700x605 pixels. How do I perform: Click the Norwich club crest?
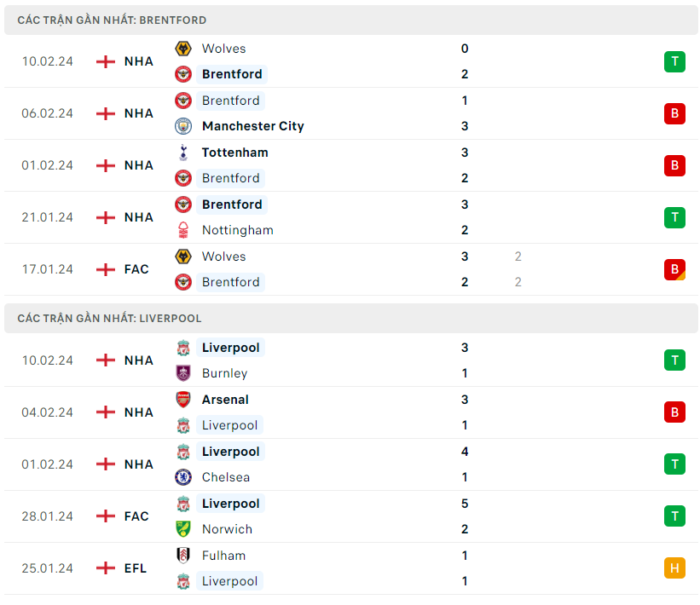(183, 529)
